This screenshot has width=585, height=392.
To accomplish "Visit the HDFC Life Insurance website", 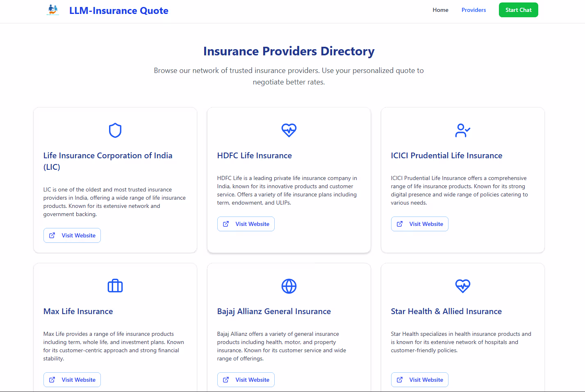I will (x=246, y=223).
